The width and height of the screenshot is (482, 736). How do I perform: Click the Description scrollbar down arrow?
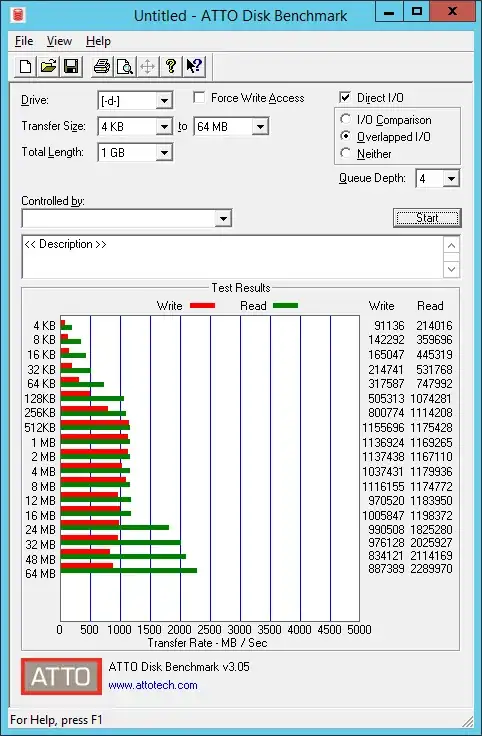pos(451,269)
